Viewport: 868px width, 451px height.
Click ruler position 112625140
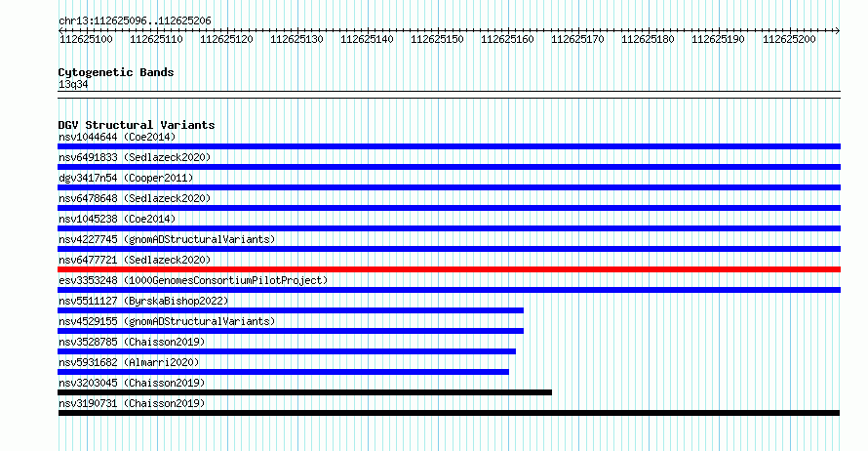367,39
